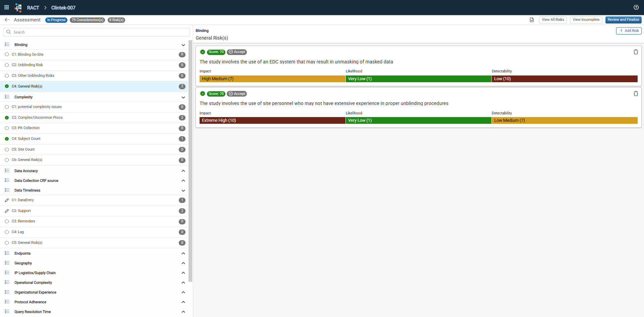Click the back arrow beside Assessment
644x317 pixels.
[x=7, y=20]
